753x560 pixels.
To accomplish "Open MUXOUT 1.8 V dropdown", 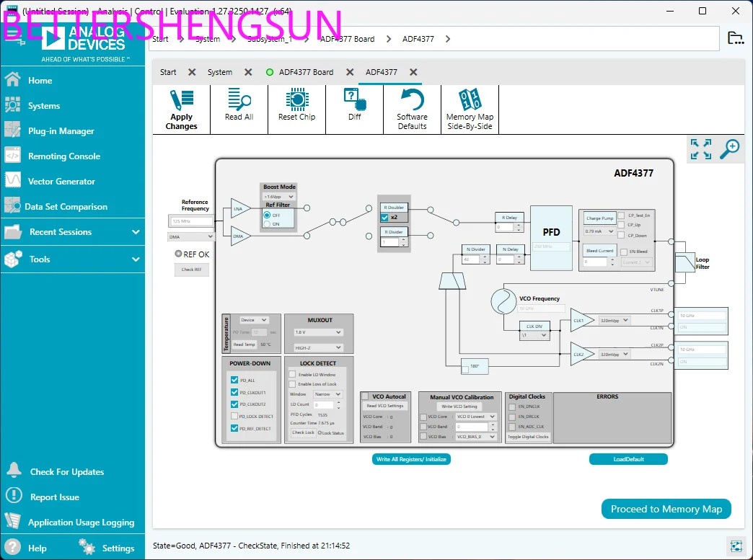I will click(x=318, y=332).
